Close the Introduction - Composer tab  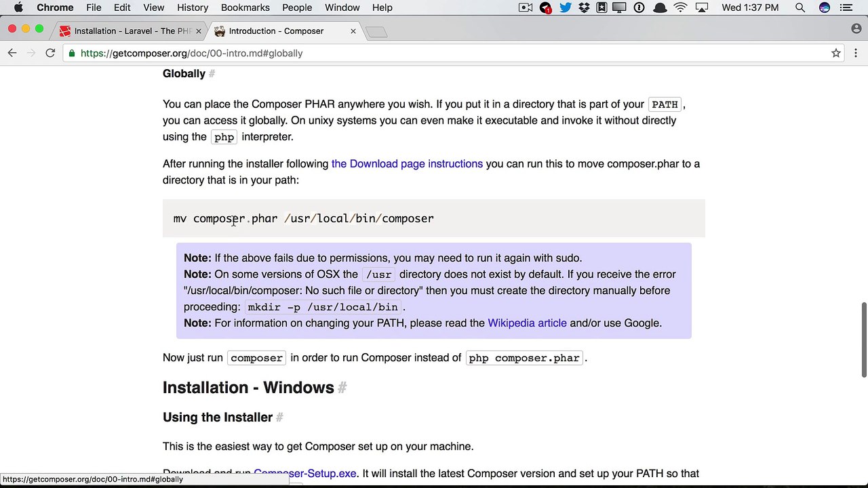(353, 31)
